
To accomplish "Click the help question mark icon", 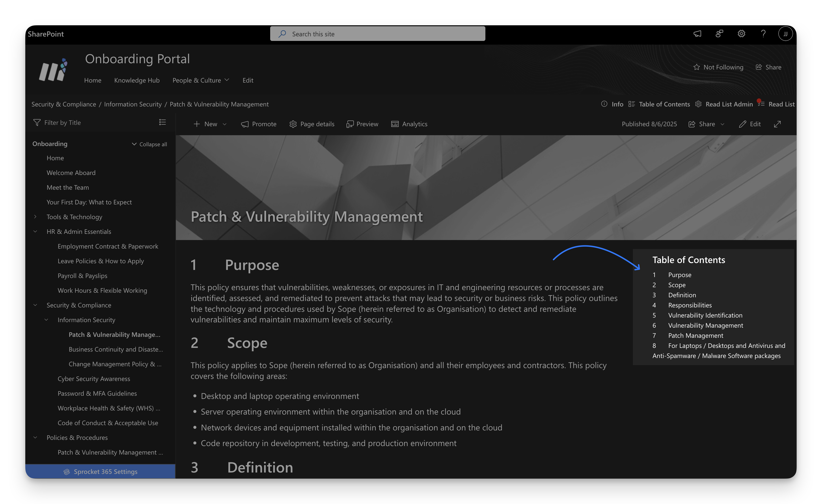I will pos(763,34).
